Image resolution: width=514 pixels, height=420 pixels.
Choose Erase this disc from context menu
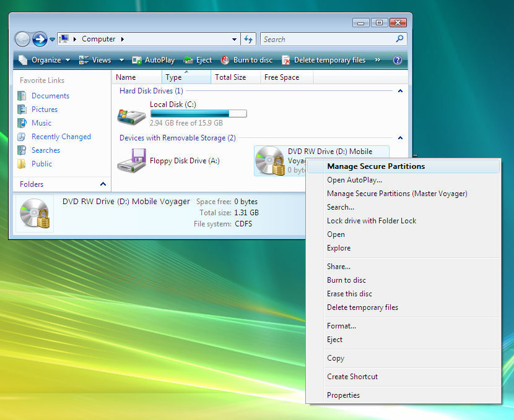point(403,294)
